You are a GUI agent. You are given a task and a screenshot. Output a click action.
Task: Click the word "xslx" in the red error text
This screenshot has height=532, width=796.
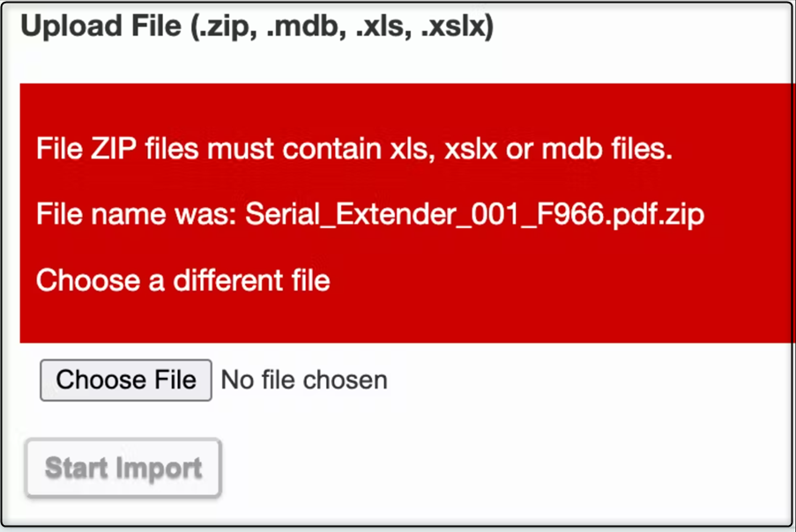tap(470, 149)
